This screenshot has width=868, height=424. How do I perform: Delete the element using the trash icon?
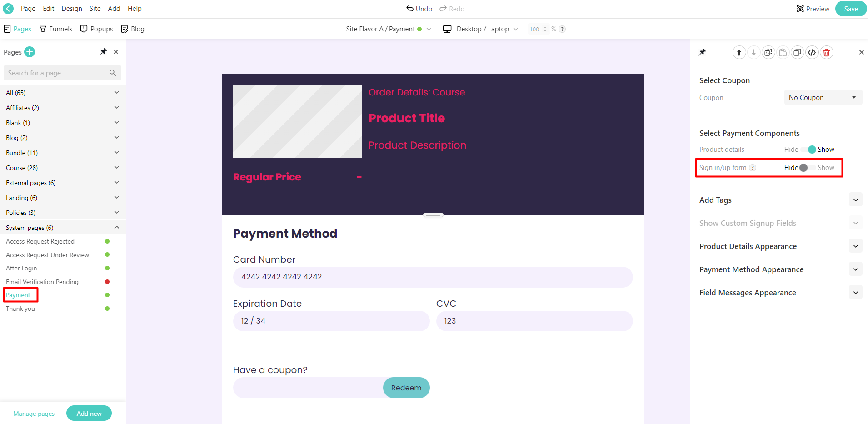pos(826,52)
